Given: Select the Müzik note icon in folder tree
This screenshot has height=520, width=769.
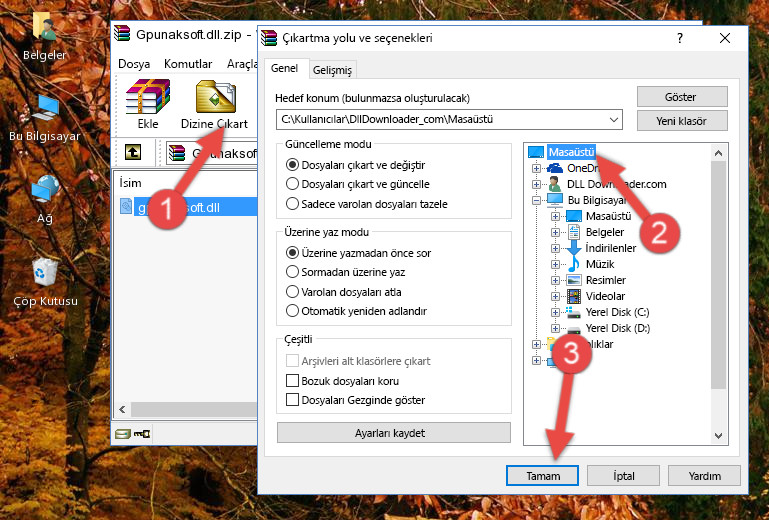Looking at the screenshot, I should point(574,264).
